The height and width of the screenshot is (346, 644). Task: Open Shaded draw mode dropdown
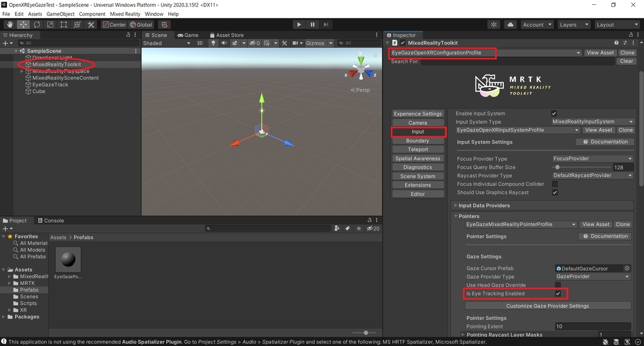tap(167, 43)
